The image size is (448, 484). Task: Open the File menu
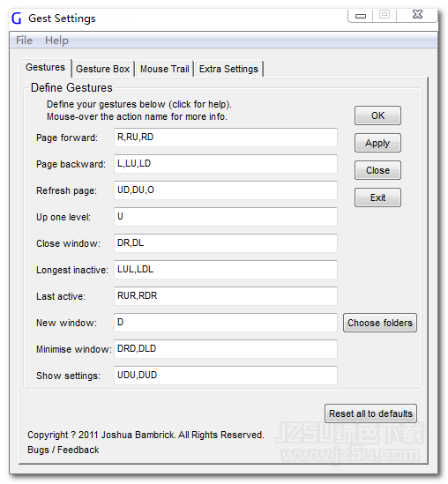[x=24, y=41]
